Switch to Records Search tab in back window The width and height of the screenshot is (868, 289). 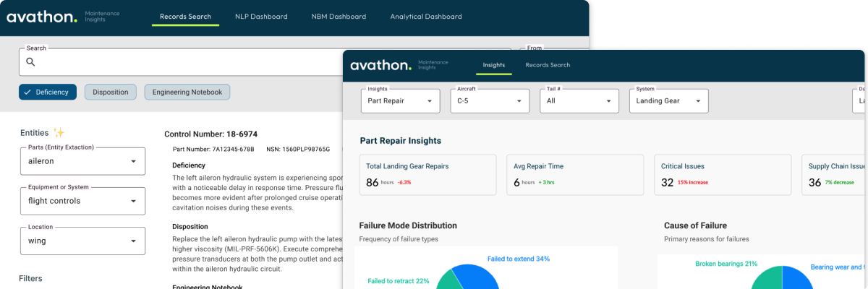click(x=185, y=17)
